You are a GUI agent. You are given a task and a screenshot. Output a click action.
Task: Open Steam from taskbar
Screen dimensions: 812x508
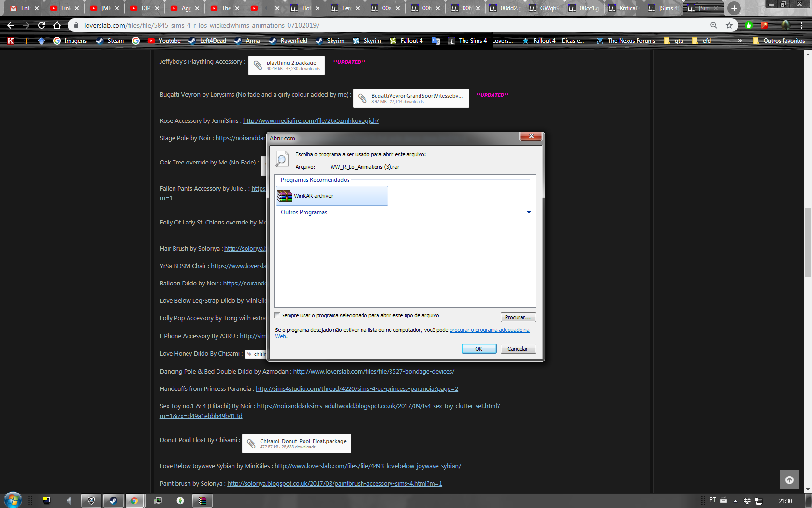coord(113,501)
